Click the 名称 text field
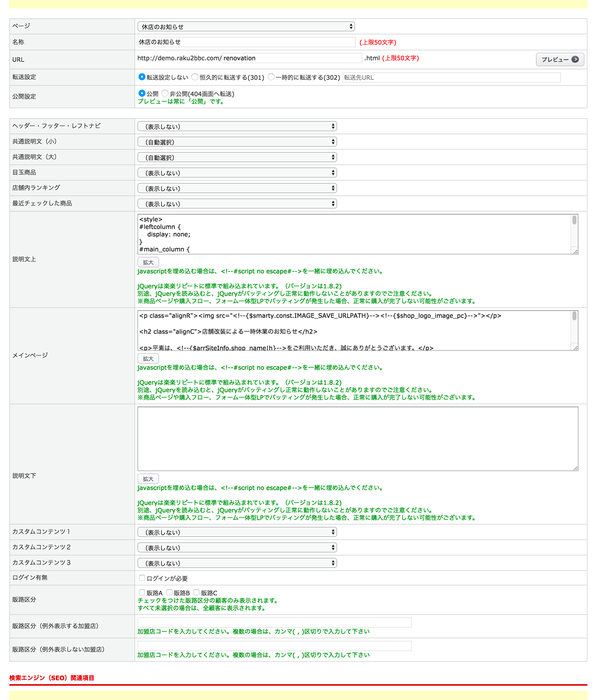 246,42
